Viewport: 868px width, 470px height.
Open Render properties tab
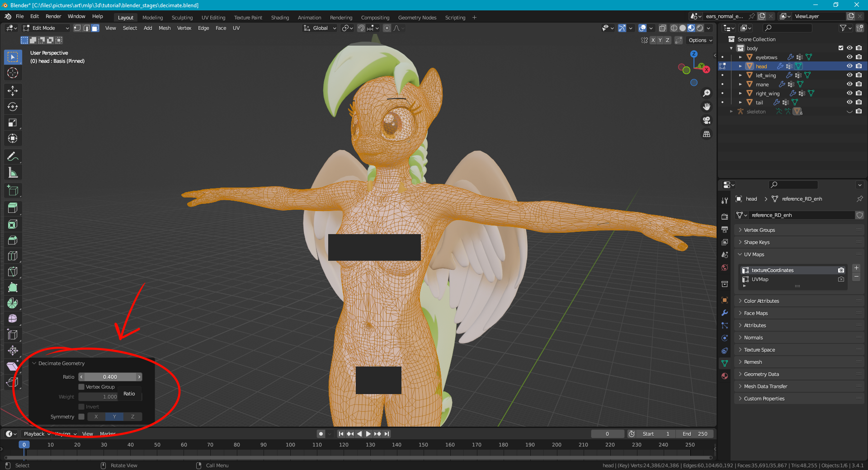pos(725,217)
